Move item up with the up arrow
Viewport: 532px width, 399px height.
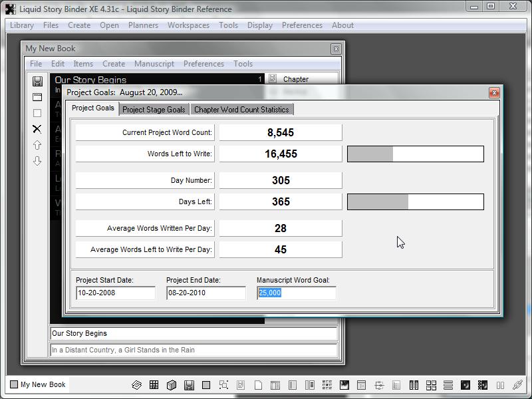point(37,145)
